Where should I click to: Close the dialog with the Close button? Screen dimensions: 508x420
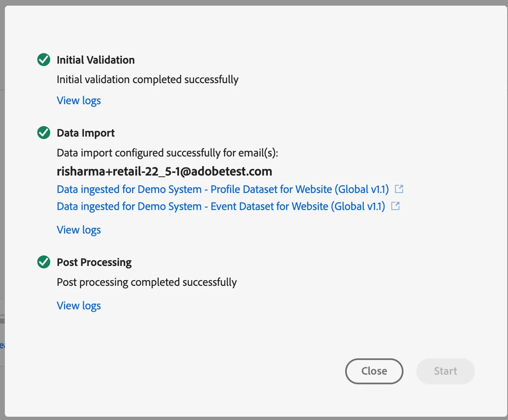[374, 371]
